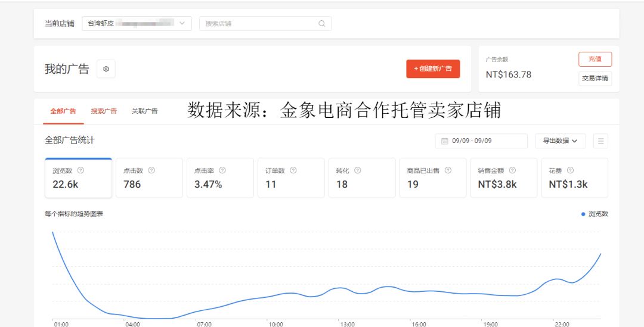644x327 pixels.
Task: Click the help icon next to 点击数
Action: pyautogui.click(x=151, y=170)
